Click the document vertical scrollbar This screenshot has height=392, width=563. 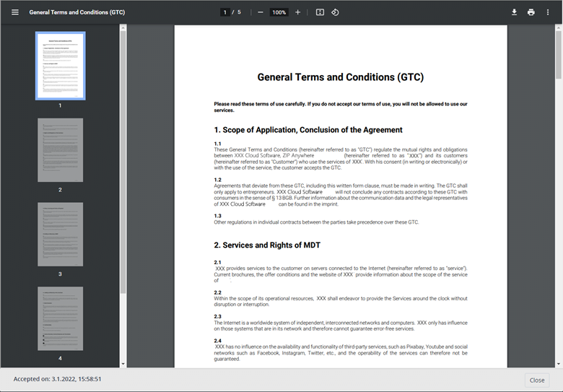click(x=558, y=54)
